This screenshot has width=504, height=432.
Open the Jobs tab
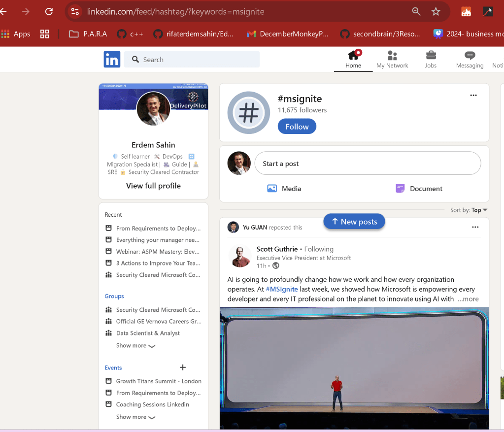[431, 60]
